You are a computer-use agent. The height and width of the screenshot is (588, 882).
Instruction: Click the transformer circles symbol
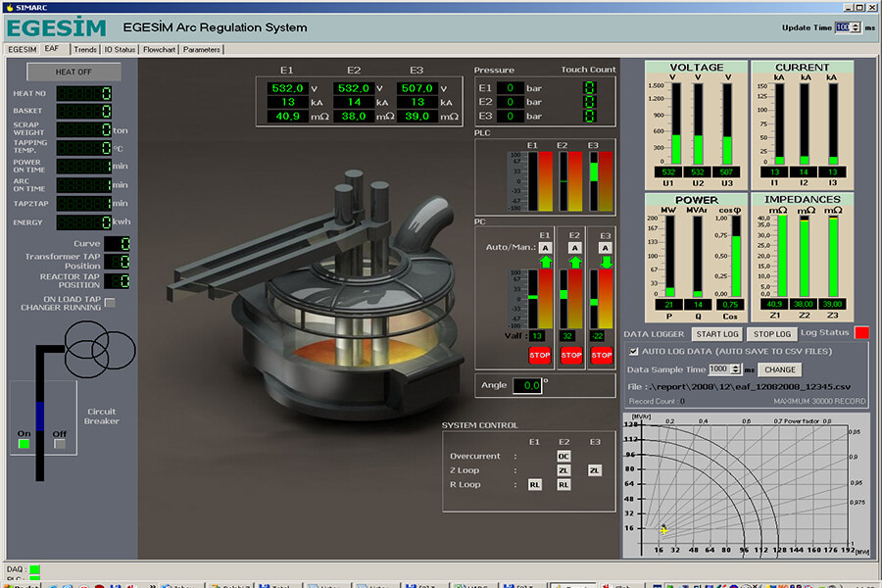tap(100, 350)
